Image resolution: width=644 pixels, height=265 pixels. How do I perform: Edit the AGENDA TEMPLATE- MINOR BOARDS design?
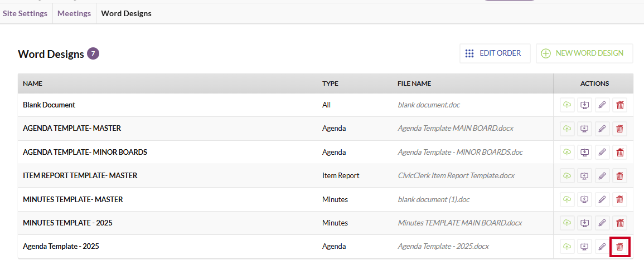tap(602, 152)
